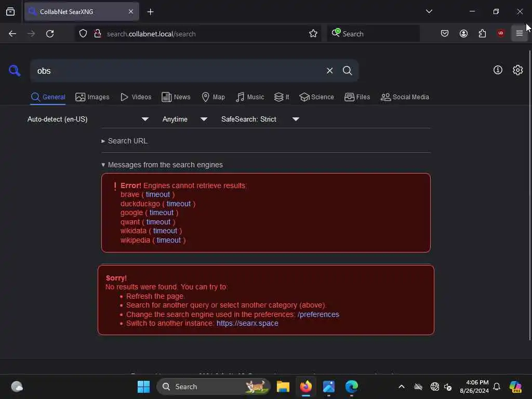Image resolution: width=532 pixels, height=399 pixels.
Task: Open the Windows Start button
Action: pyautogui.click(x=143, y=387)
